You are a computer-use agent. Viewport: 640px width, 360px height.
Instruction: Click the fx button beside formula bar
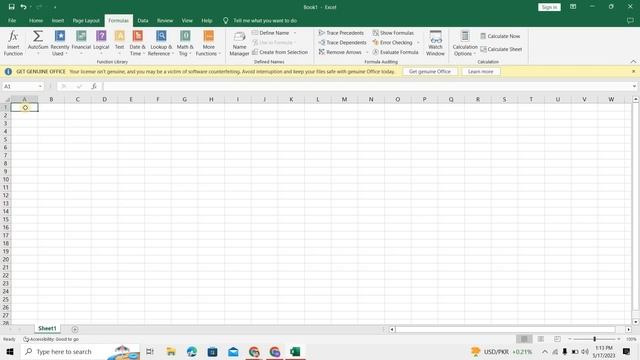coord(94,87)
